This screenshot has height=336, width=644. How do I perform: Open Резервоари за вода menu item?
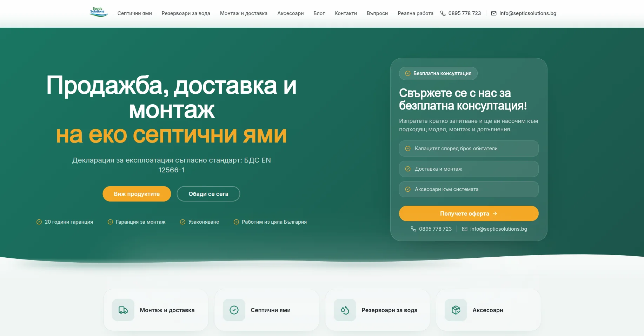coord(186,13)
